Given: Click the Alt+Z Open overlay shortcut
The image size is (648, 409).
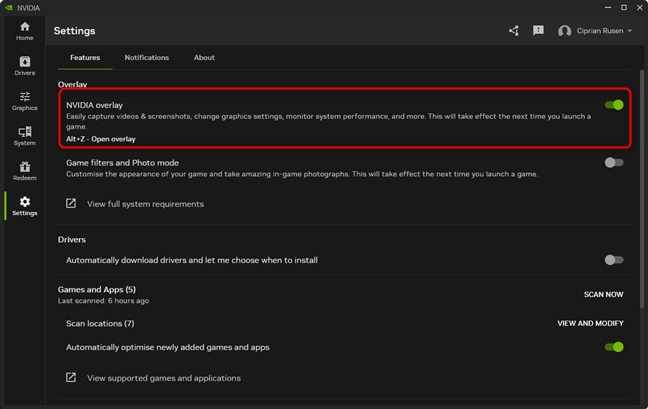Looking at the screenshot, I should click(x=101, y=139).
